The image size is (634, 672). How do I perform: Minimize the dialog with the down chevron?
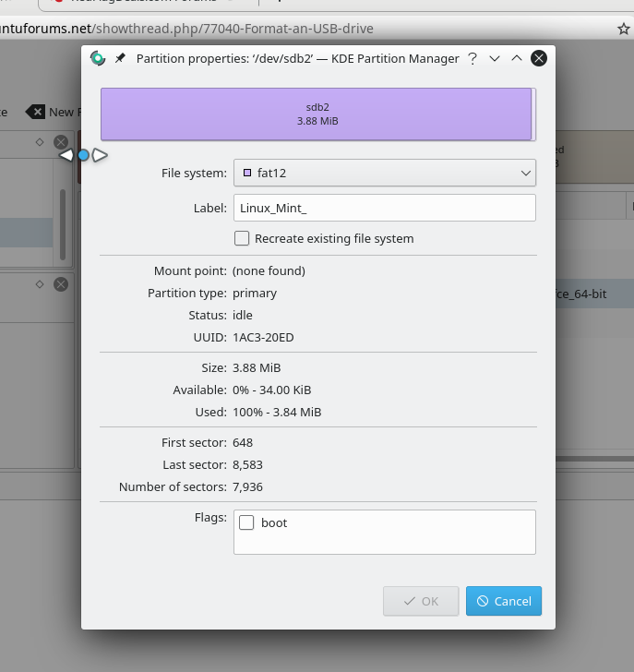[x=495, y=58]
